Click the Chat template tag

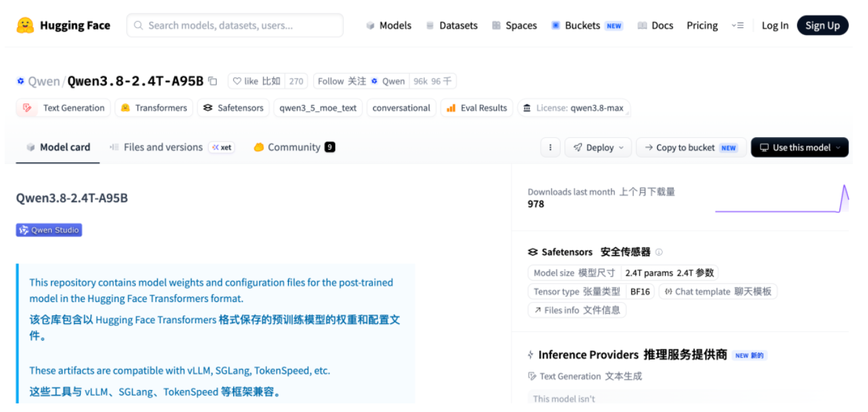pyautogui.click(x=718, y=291)
